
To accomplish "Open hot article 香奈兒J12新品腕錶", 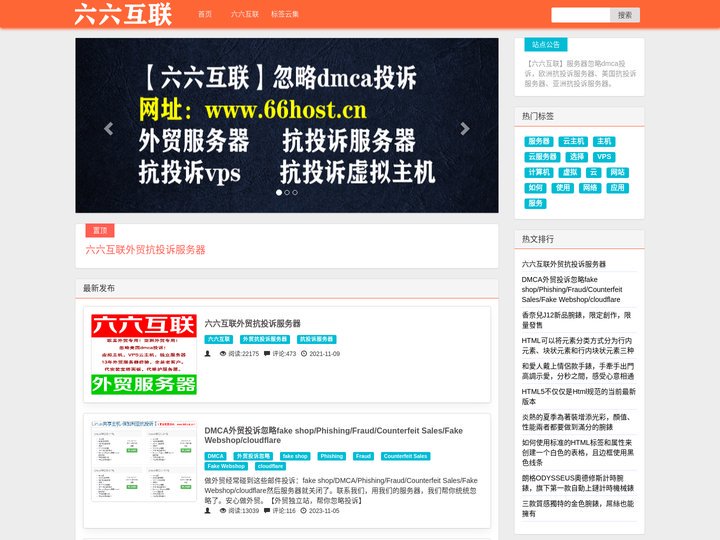I will 576,320.
